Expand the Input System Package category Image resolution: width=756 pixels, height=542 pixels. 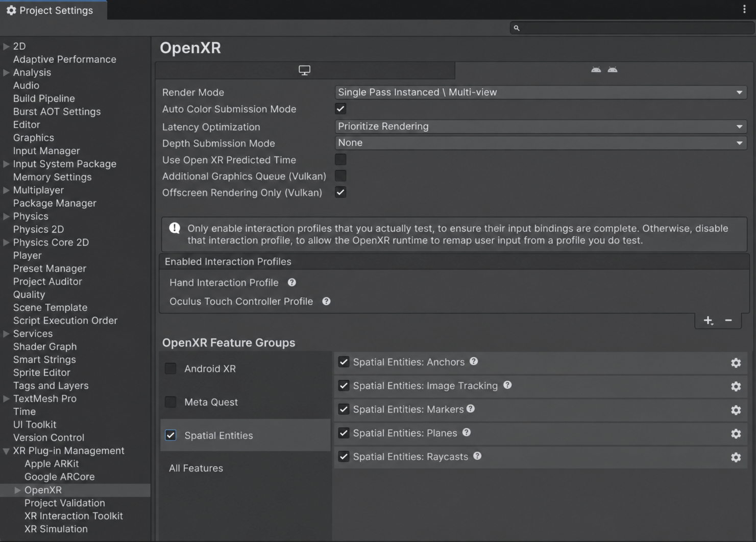(x=6, y=164)
